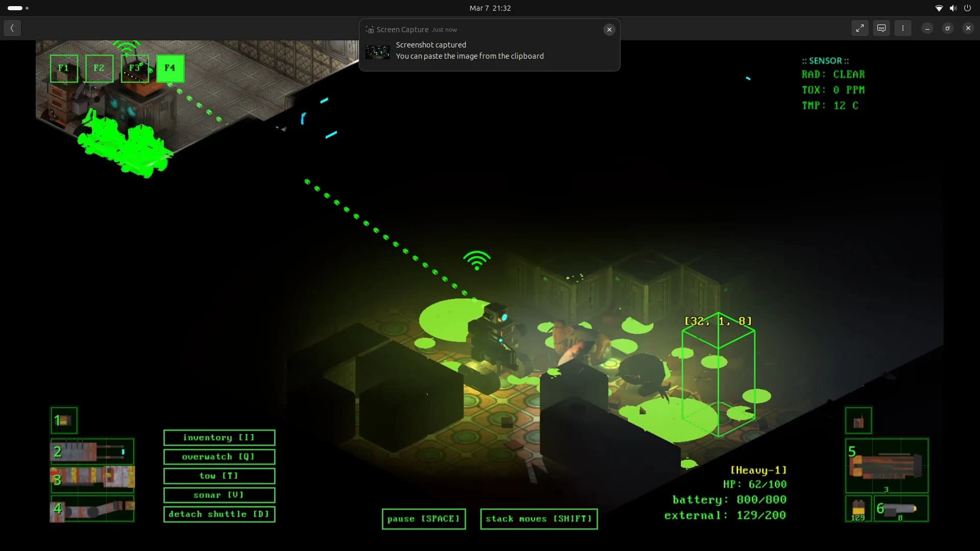This screenshot has height=551, width=980.
Task: Click the small item slot above slot 5
Action: tap(859, 420)
